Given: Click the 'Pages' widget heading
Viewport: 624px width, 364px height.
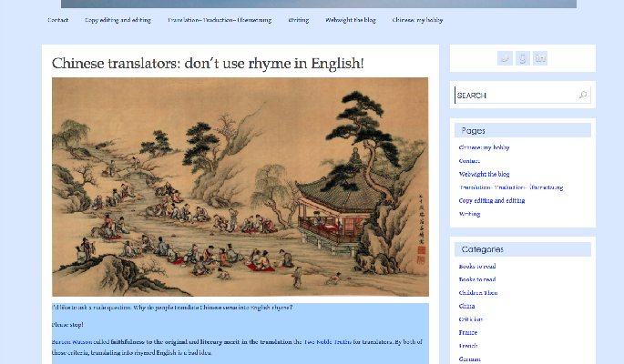Looking at the screenshot, I should tap(473, 130).
